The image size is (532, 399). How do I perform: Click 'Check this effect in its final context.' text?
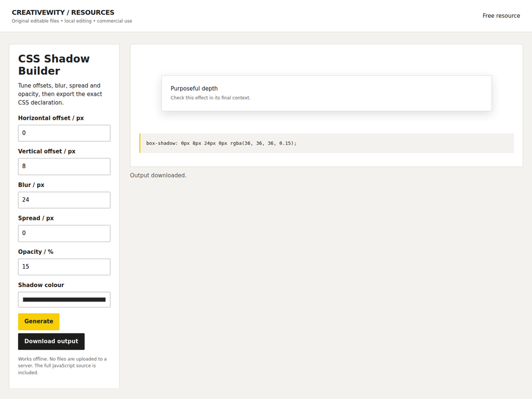pos(211,98)
